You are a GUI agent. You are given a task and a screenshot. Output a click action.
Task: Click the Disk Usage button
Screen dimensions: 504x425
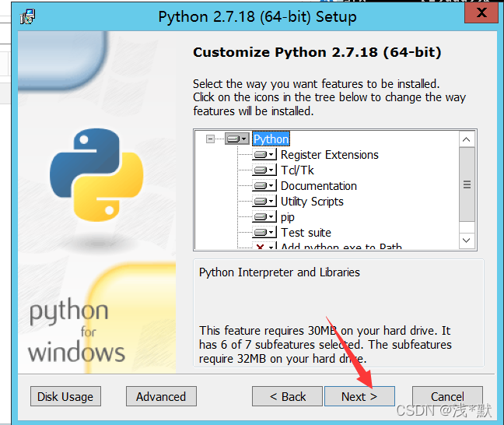point(65,396)
